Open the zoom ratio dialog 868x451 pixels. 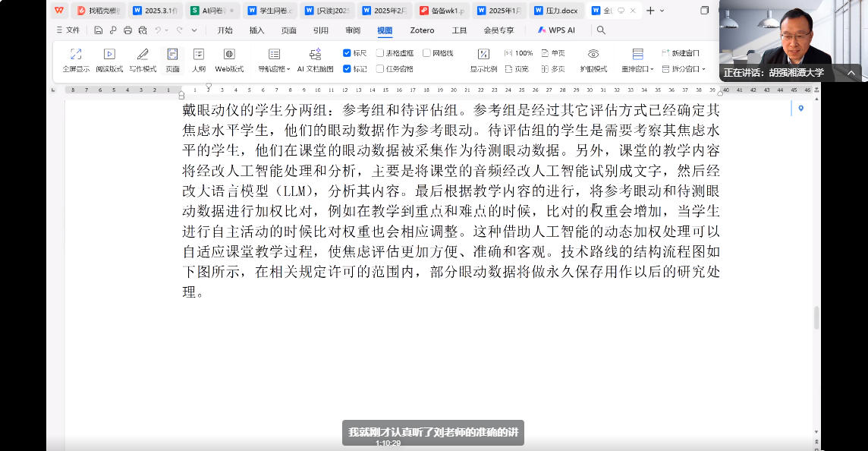tap(483, 59)
